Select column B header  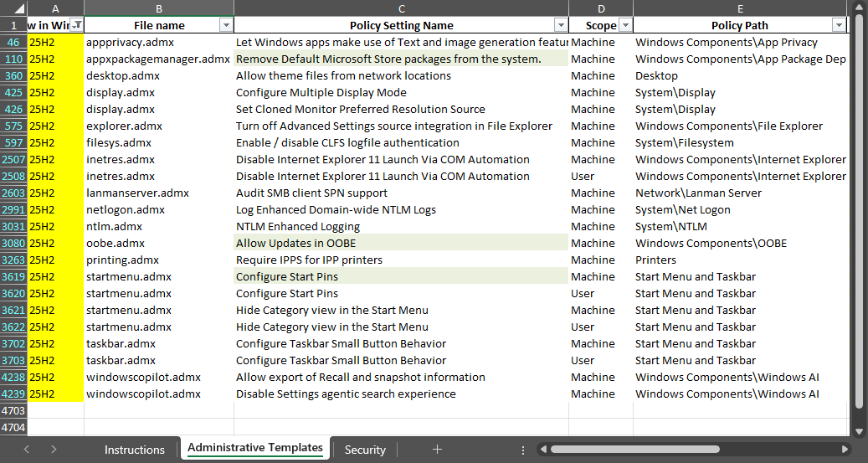[159, 8]
